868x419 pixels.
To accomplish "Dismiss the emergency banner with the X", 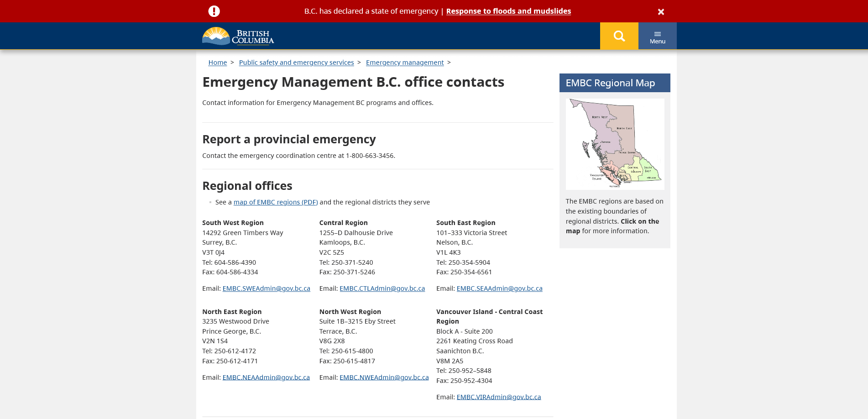I will 661,12.
